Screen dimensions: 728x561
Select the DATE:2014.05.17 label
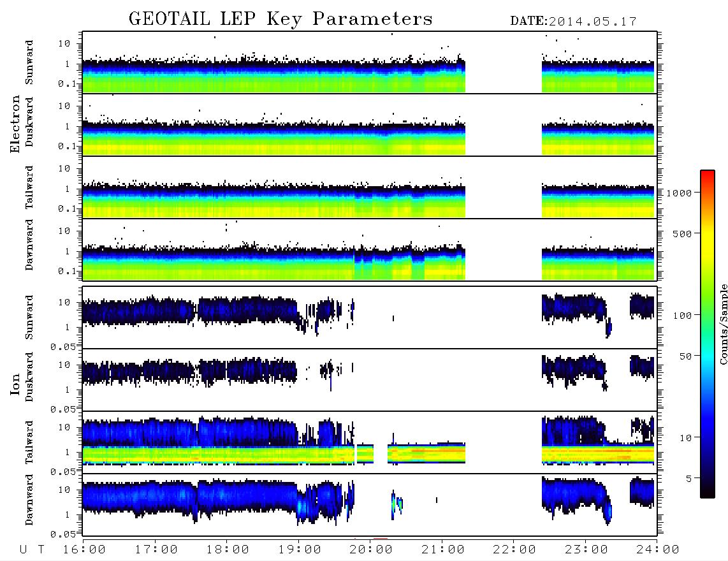pyautogui.click(x=573, y=22)
